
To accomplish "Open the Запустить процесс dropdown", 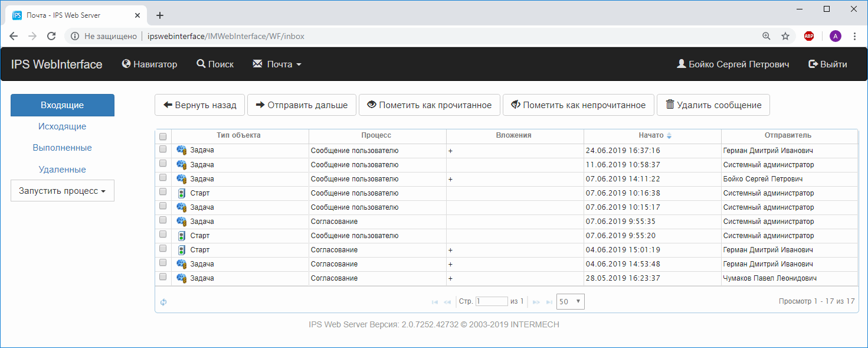I will (63, 191).
